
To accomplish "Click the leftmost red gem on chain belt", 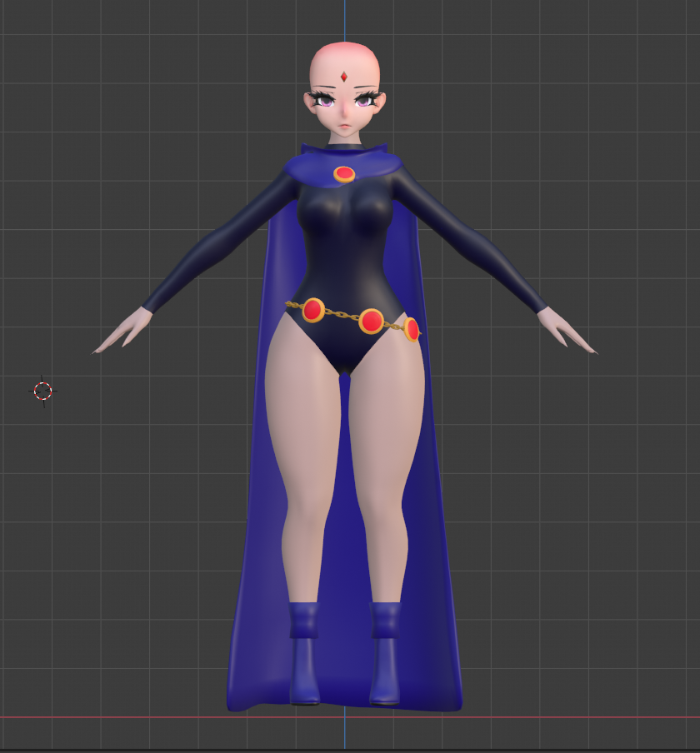I will coord(312,310).
